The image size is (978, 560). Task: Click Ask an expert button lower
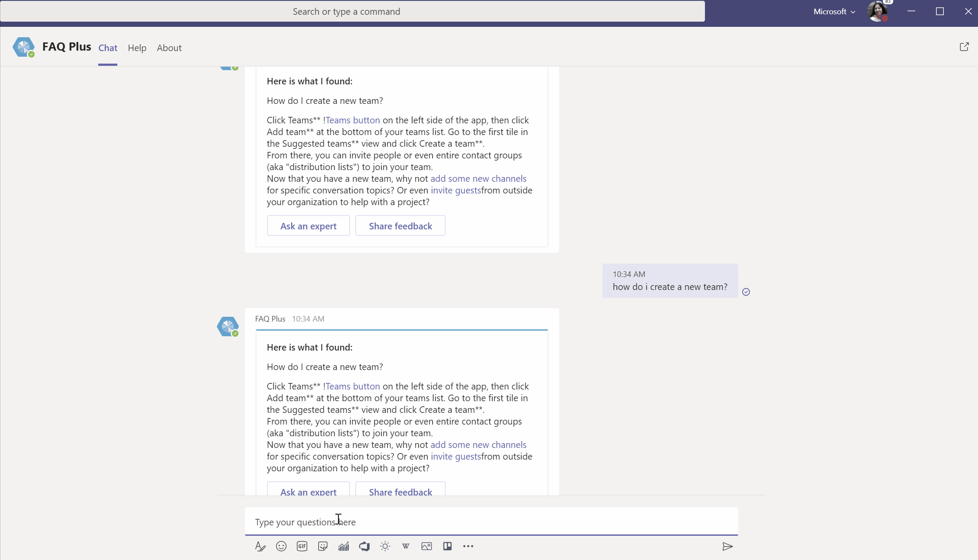coord(308,492)
